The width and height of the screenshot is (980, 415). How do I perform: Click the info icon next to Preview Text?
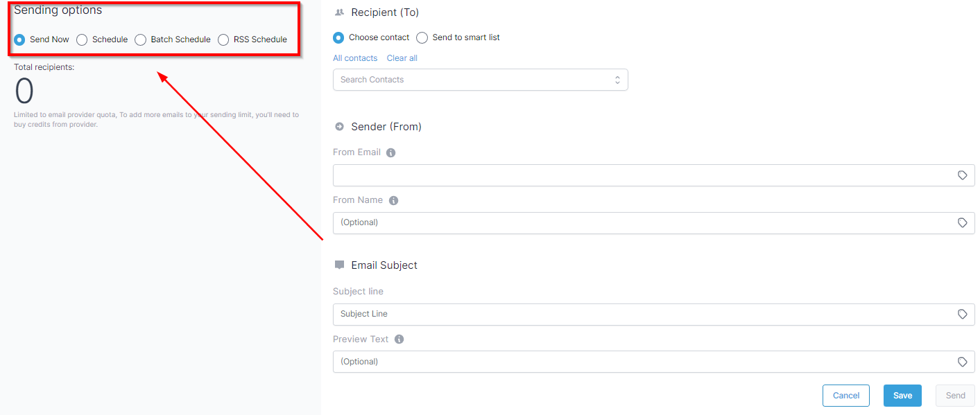pos(399,339)
